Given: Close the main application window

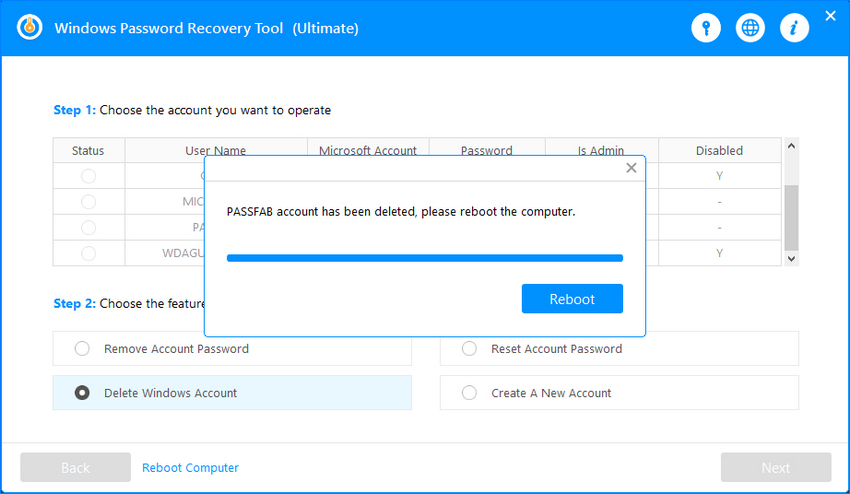Looking at the screenshot, I should (x=830, y=16).
